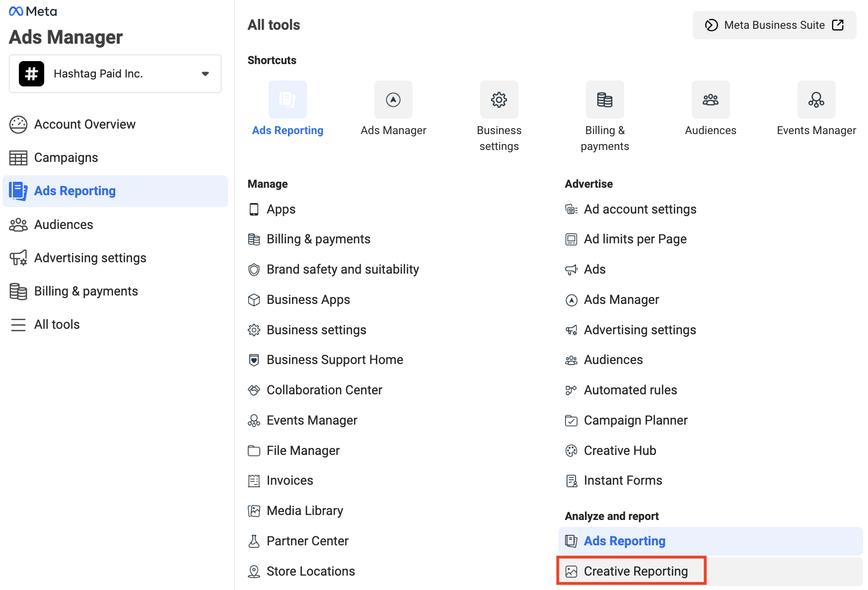Click the Hashtag Paid Inc. account logo
Screen dimensions: 868x590
[31, 74]
